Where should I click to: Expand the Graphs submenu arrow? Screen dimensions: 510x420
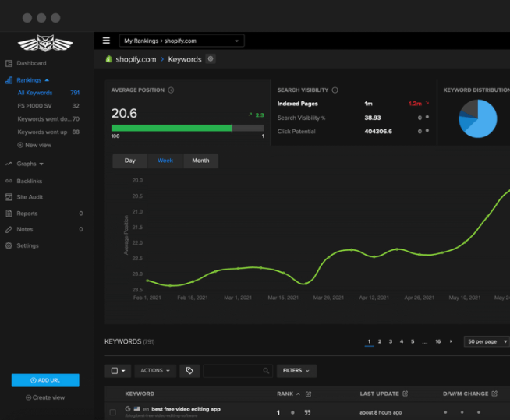point(41,164)
